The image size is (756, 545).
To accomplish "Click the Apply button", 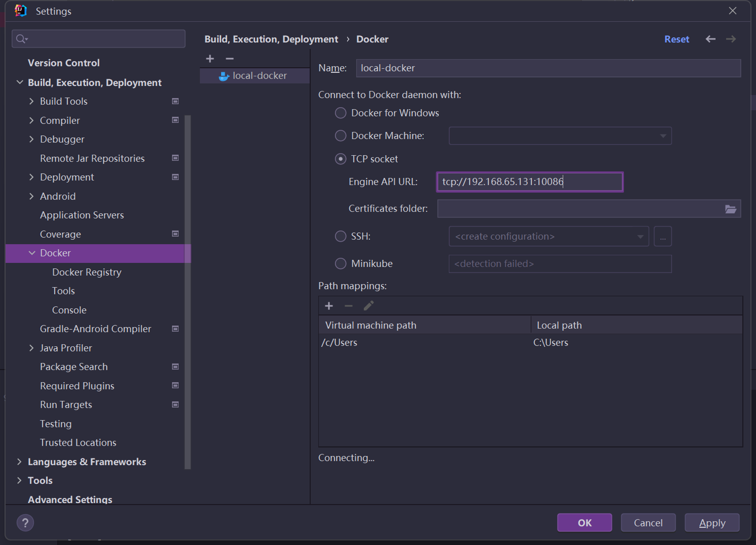I will [x=712, y=523].
